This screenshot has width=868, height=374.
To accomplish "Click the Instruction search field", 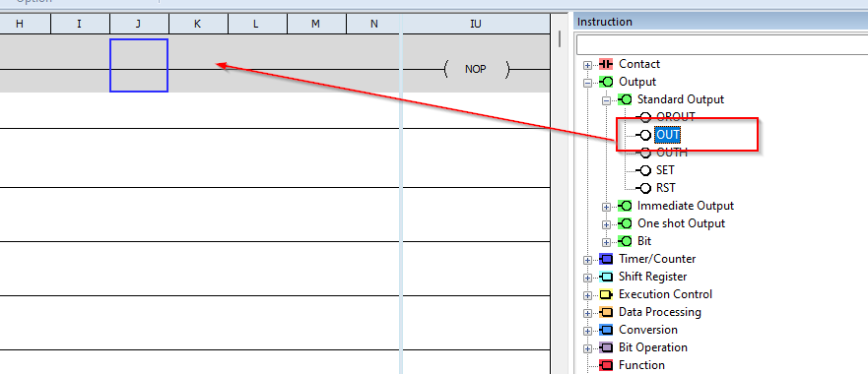I will pyautogui.click(x=722, y=45).
